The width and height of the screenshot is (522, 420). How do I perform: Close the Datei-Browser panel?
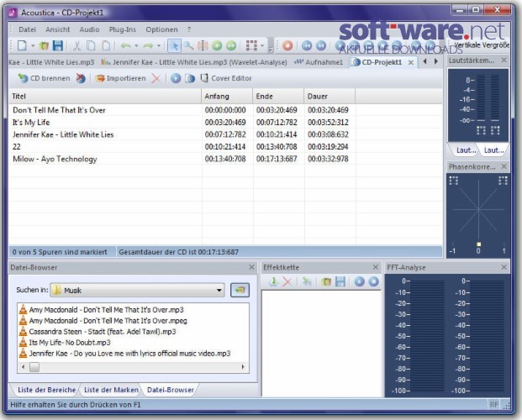coord(251,267)
